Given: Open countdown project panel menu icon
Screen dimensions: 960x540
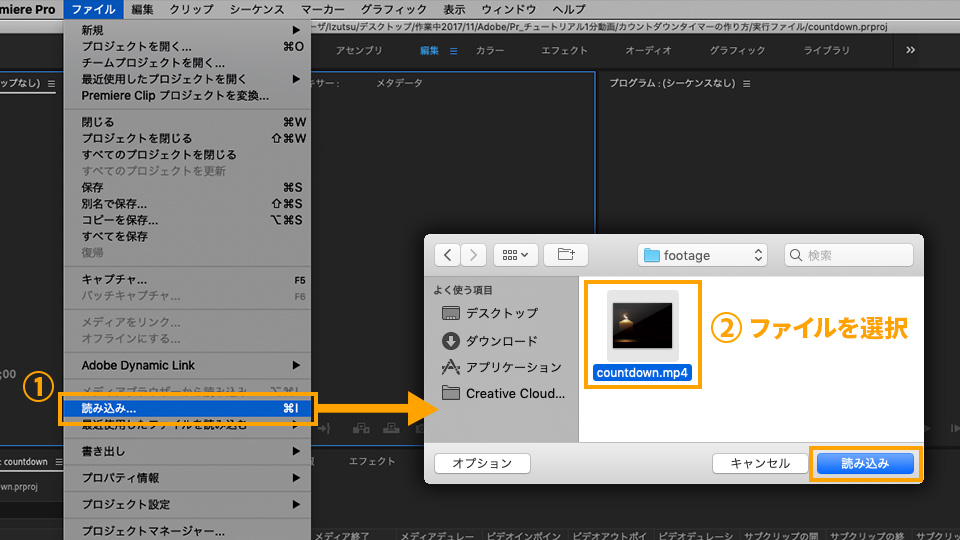Looking at the screenshot, I should 59,462.
